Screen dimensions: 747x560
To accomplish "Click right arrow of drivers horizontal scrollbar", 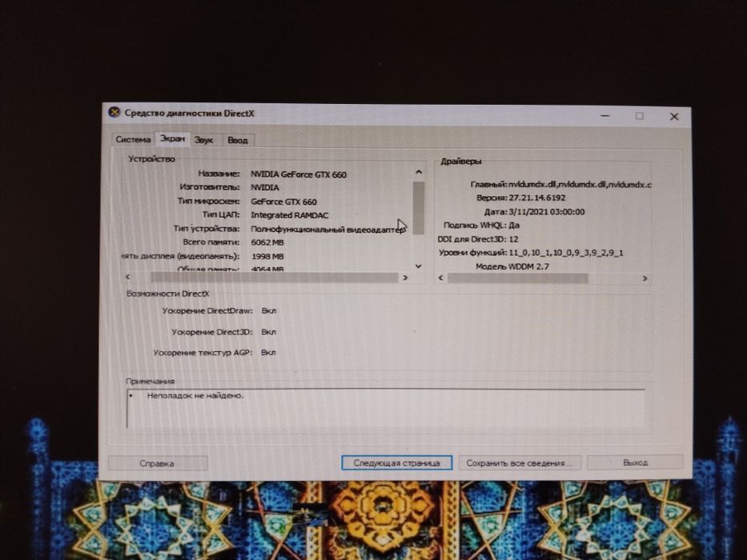I will 645,278.
